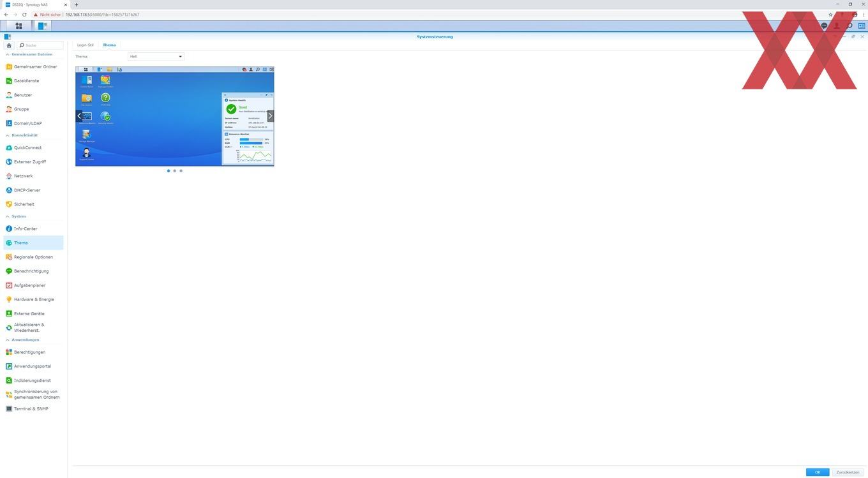Open Terminal & SNMP settings
Viewport: 868px width, 478px height.
(33, 408)
